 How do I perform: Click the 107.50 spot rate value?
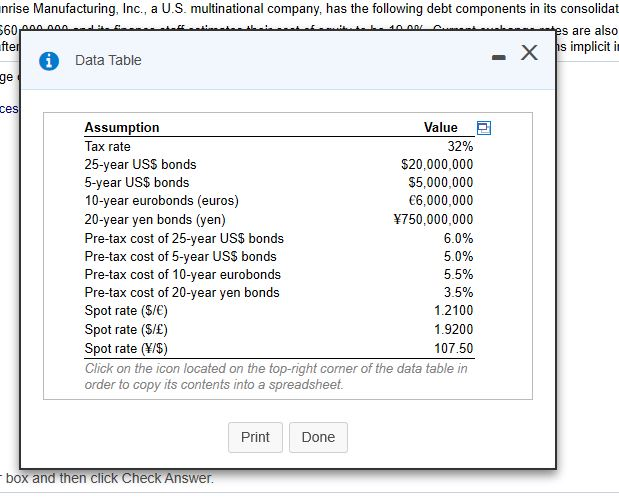454,349
